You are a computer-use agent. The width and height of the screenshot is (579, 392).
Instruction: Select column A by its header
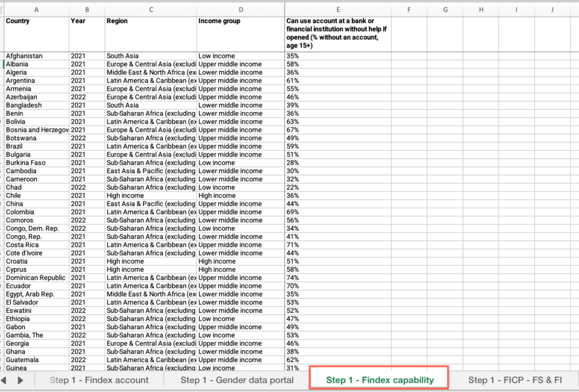click(36, 10)
